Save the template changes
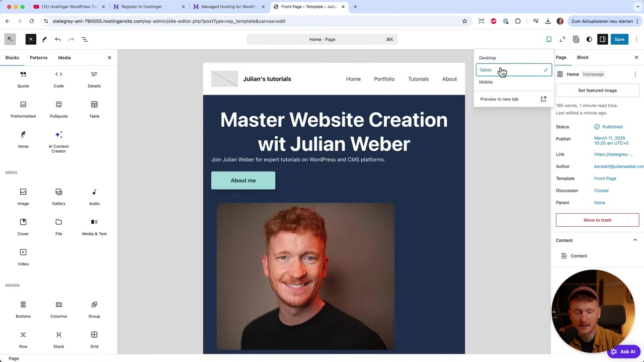 tap(619, 39)
